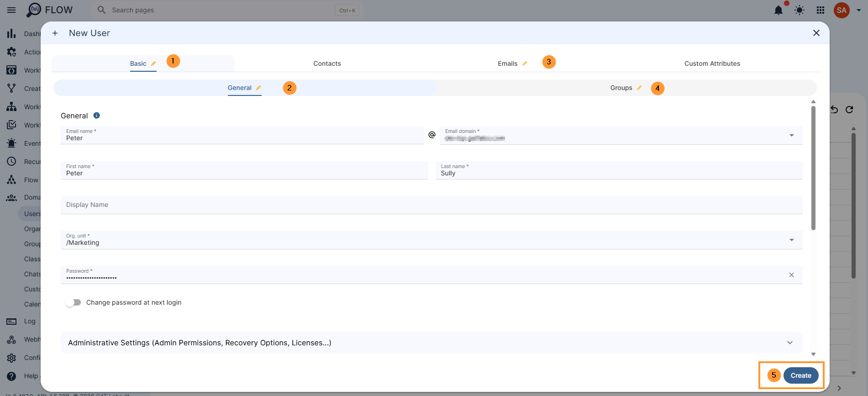Click the dialog scroll-down arrow
Screen dimensions: 868x396
tap(813, 354)
